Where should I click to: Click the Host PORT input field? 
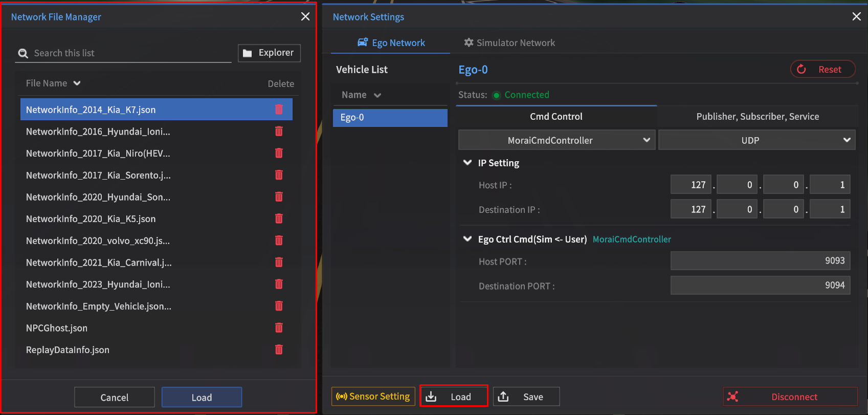[760, 261]
